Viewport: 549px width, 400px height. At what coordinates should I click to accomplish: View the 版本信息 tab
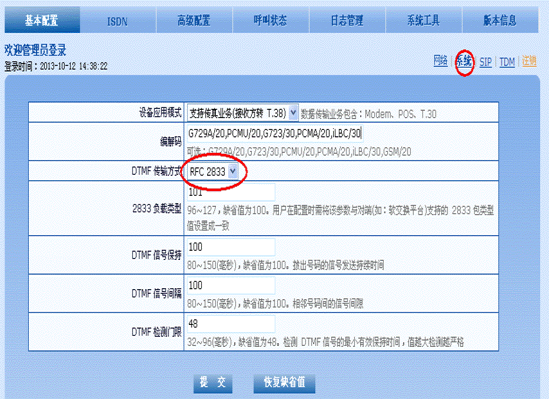[500, 20]
